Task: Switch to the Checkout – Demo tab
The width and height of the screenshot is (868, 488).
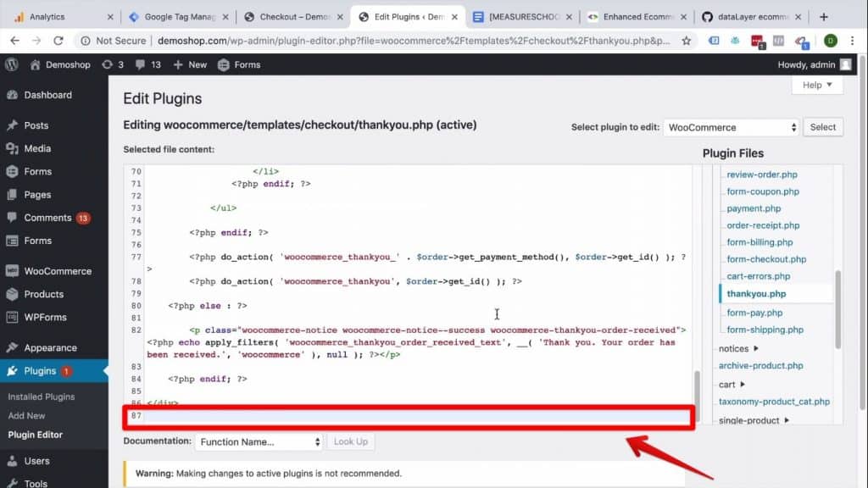Action: click(x=293, y=17)
